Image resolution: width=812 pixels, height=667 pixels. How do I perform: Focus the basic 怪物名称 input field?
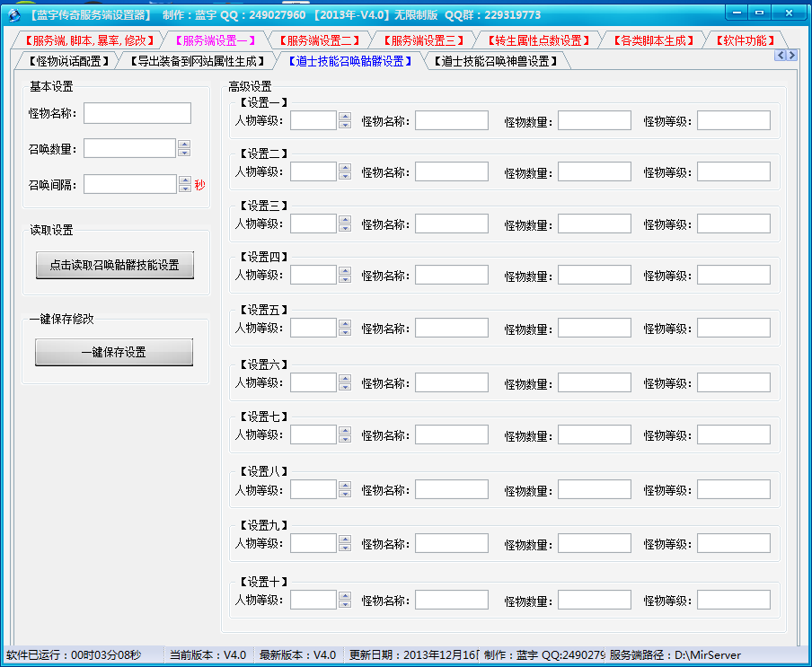(137, 113)
